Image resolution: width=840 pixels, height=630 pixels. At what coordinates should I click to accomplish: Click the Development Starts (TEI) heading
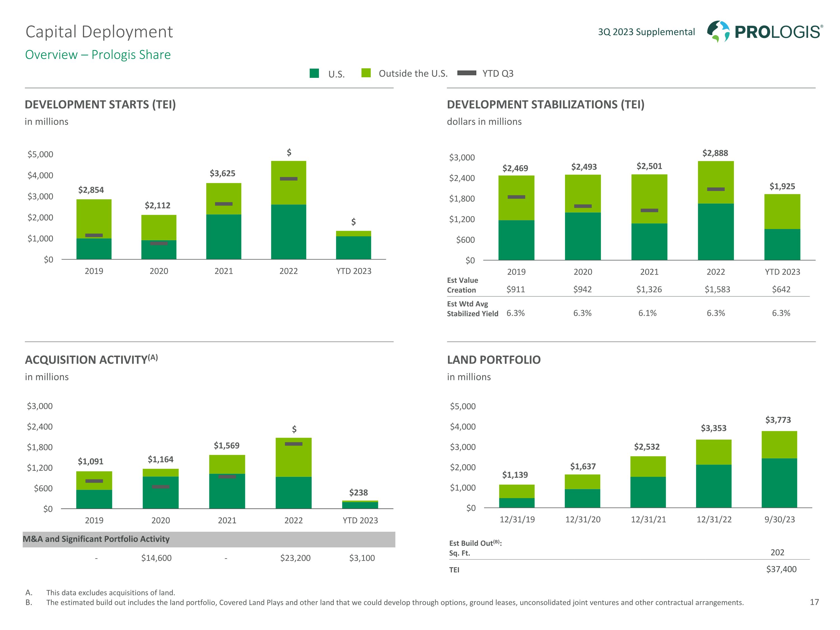[x=100, y=104]
